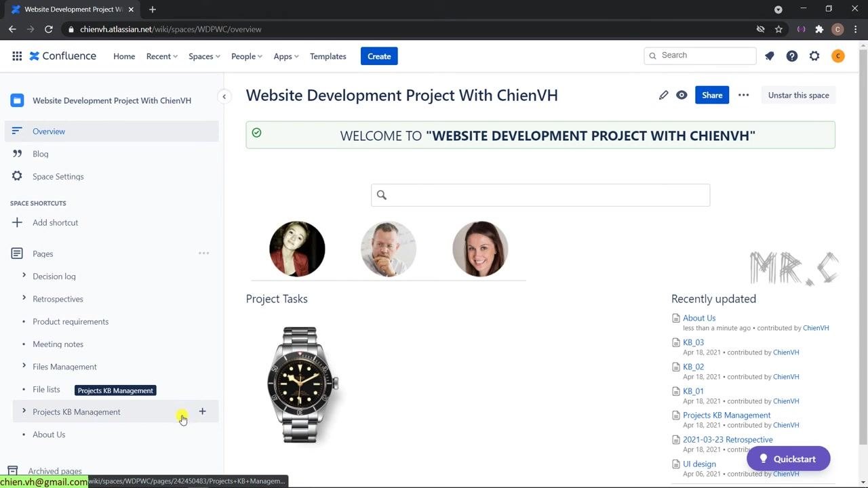Click the search magnifier in page search box
The image size is (868, 488).
click(x=382, y=195)
